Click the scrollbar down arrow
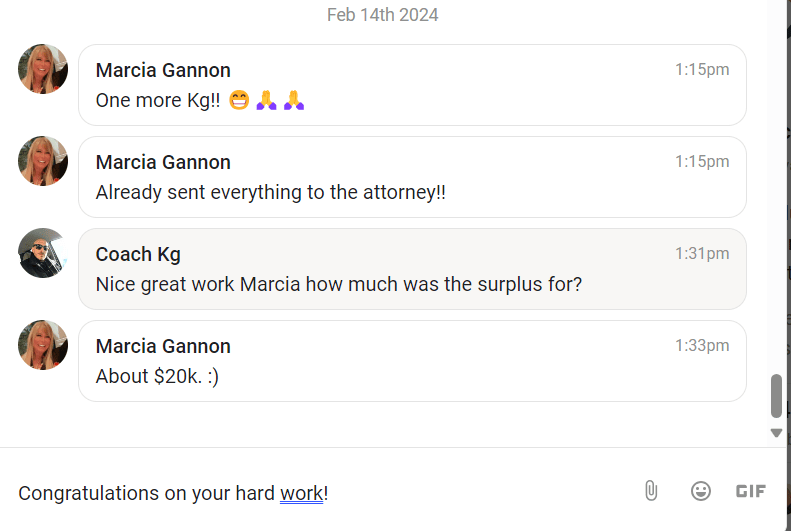This screenshot has height=531, width=791. pyautogui.click(x=776, y=433)
